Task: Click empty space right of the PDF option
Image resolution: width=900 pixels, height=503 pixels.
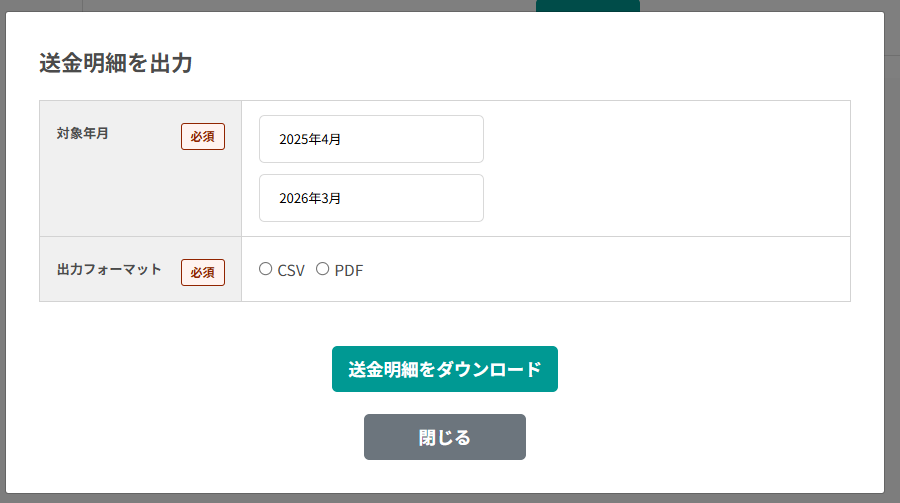Action: coord(600,269)
